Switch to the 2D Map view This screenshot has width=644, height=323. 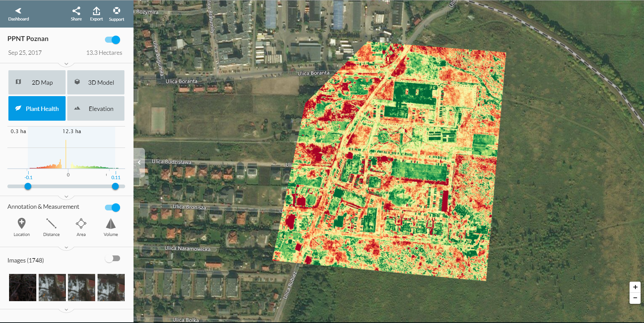[x=37, y=82]
